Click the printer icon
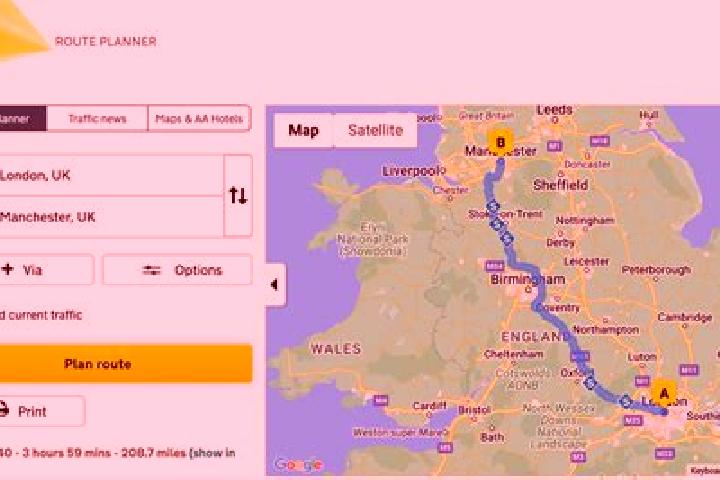Viewport: 720px width, 480px height. pos(4,410)
